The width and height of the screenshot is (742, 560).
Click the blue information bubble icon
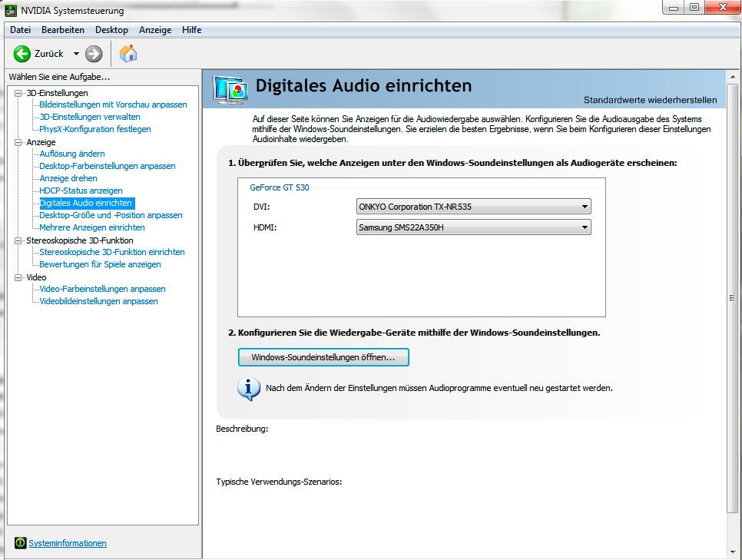click(x=248, y=389)
